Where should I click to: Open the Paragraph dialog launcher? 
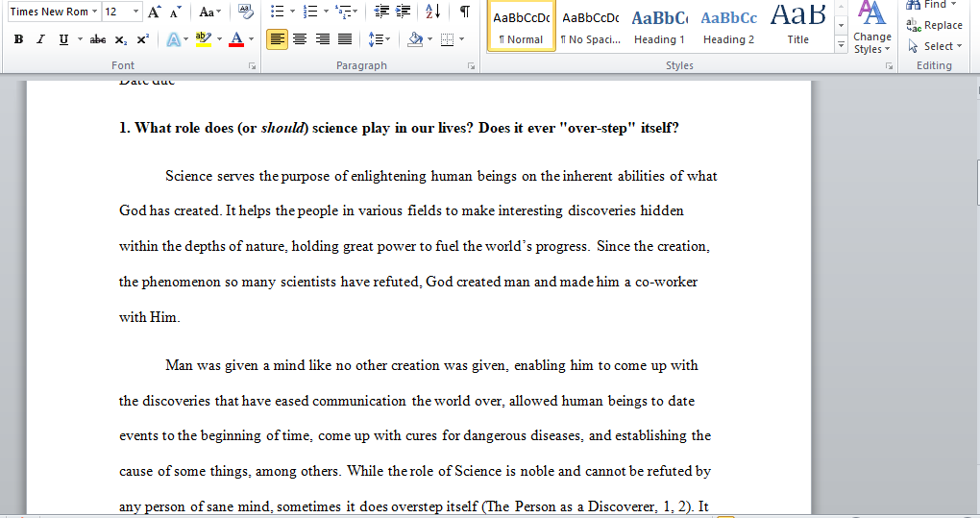tap(471, 65)
